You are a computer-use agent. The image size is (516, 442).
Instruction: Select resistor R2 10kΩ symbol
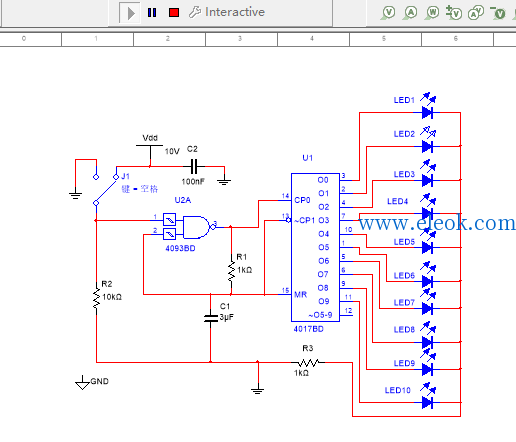[x=96, y=298]
